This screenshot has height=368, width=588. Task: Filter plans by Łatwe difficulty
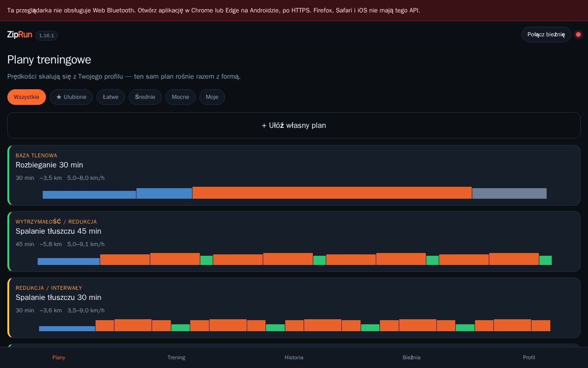(x=111, y=97)
